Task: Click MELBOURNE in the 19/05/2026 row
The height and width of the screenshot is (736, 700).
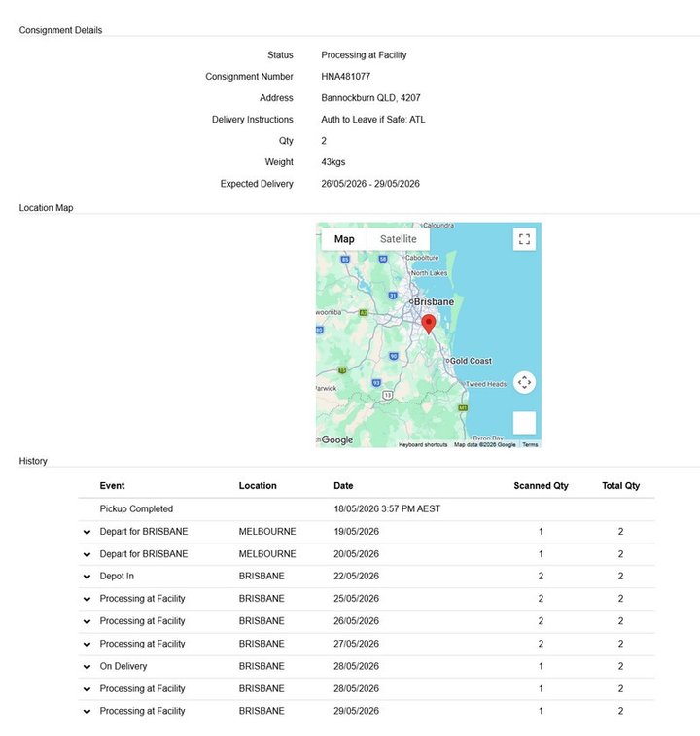Action: (x=267, y=532)
